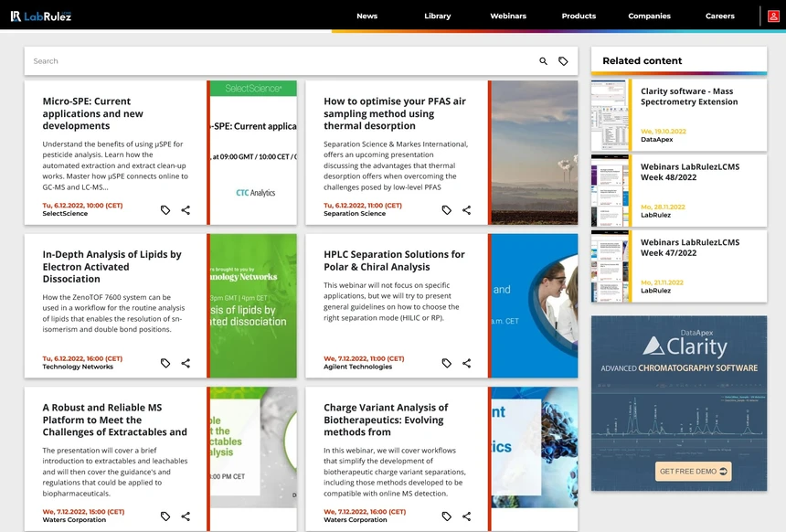
Task: Click the date 'Mo, 28.11.2022'
Action: pos(663,207)
